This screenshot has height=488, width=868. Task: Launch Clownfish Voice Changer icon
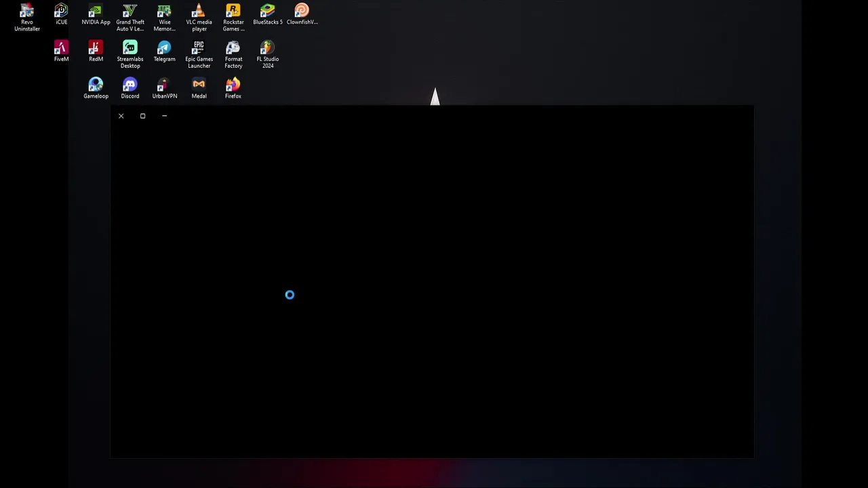point(302,14)
